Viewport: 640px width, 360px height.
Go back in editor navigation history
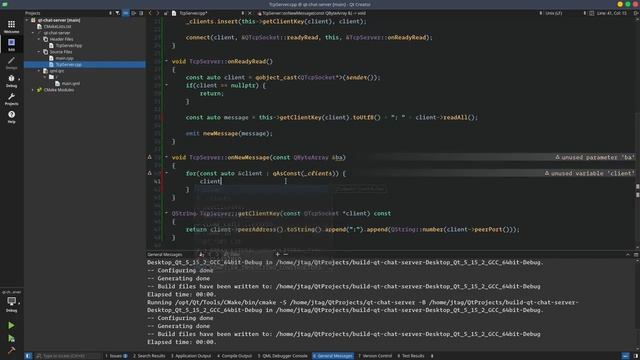[x=150, y=13]
